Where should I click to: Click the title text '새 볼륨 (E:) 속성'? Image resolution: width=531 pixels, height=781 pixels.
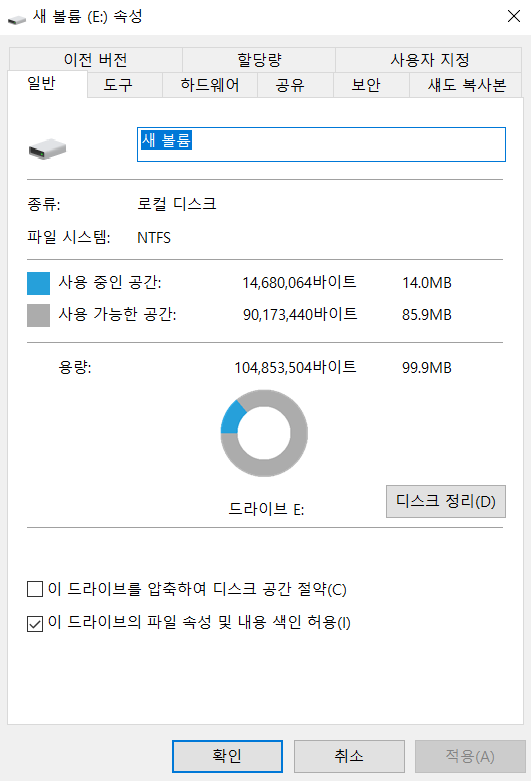click(x=88, y=16)
